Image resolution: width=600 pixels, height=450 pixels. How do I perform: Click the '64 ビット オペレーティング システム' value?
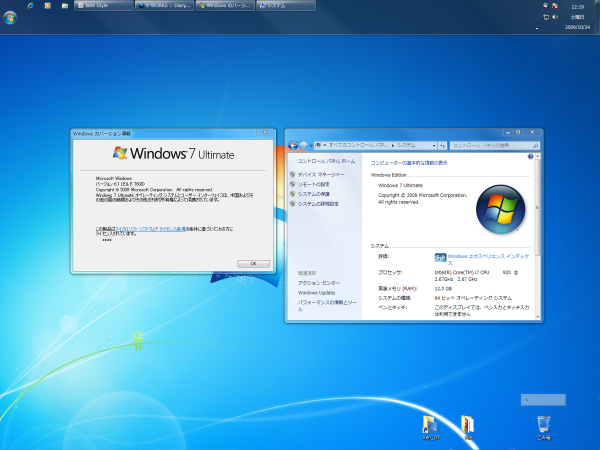(x=473, y=298)
